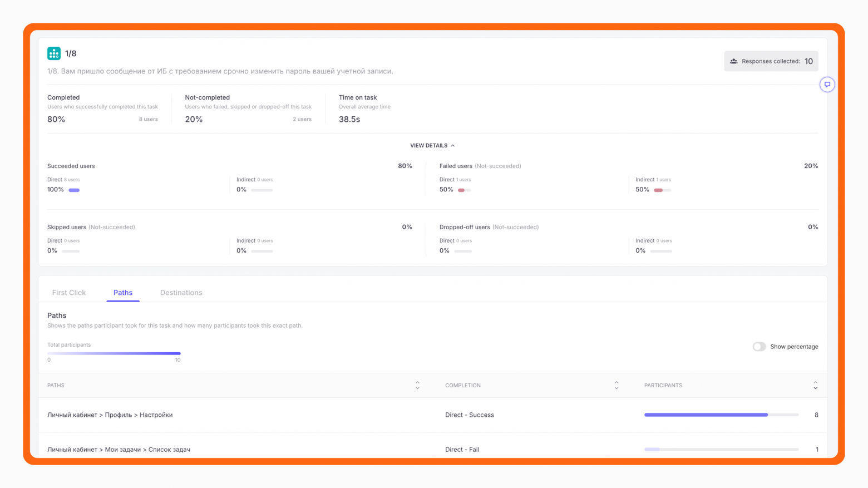Sort the table by the PATHS column arrows
This screenshot has width=868, height=488.
pos(417,385)
